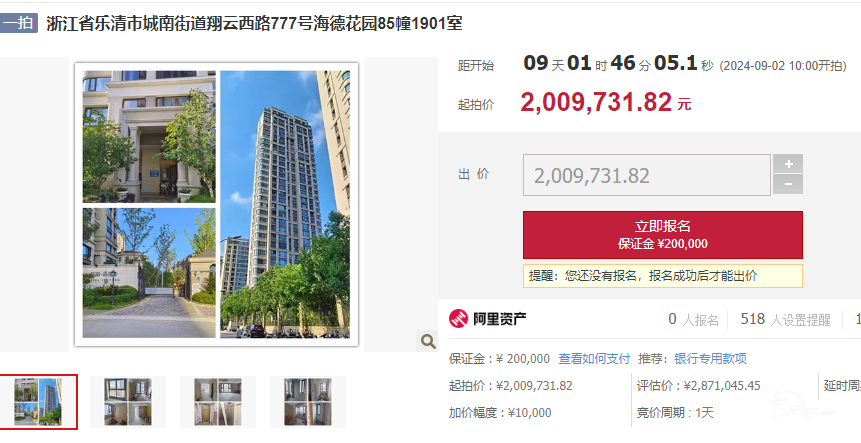The height and width of the screenshot is (443, 861).
Task: Click the magnifier icon on the photo
Action: (428, 341)
